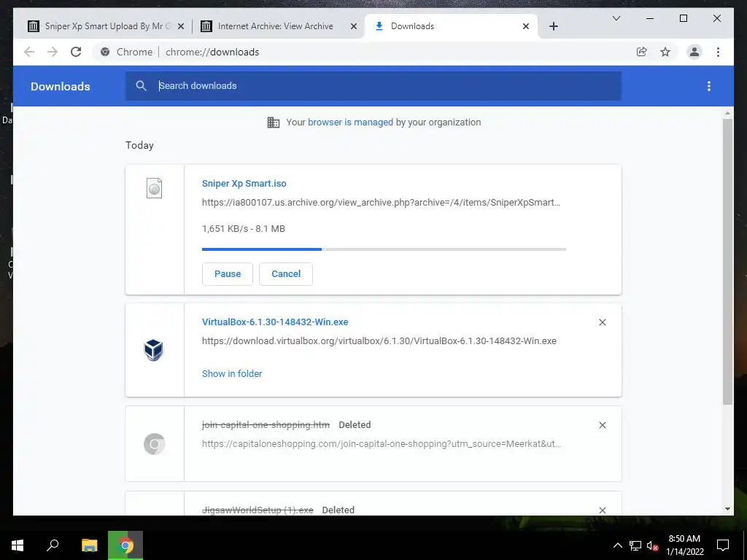Image resolution: width=747 pixels, height=560 pixels.
Task: Click the muted volume tray icon
Action: click(652, 545)
